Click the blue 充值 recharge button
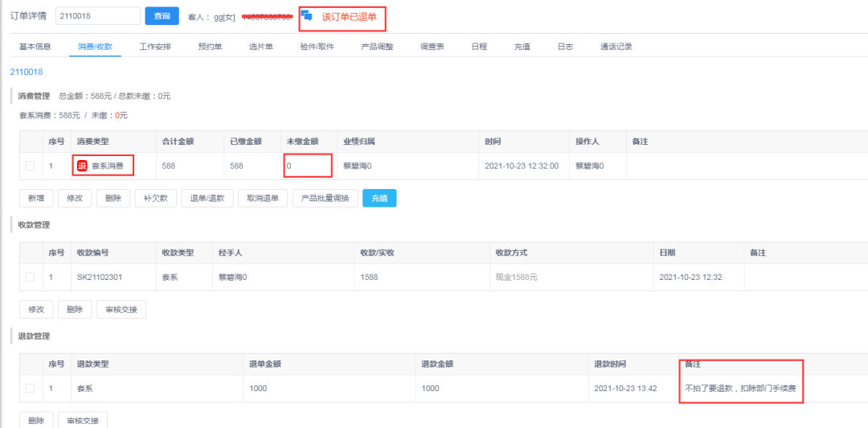 [379, 198]
